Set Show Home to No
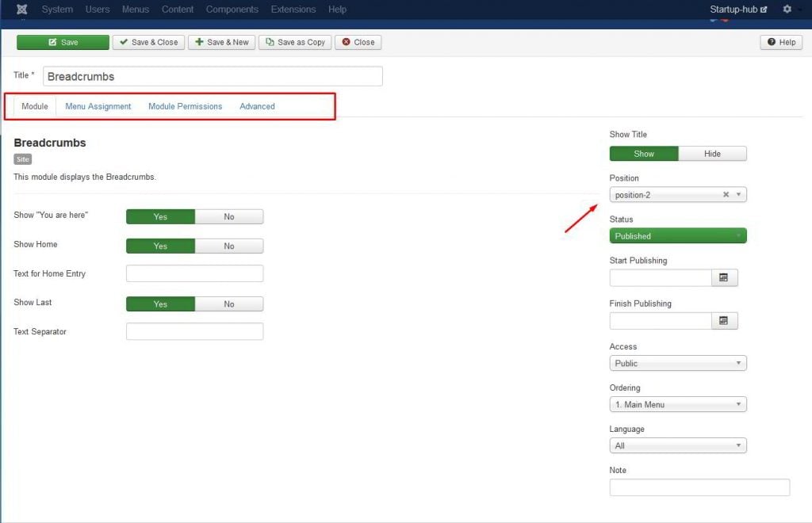Image resolution: width=812 pixels, height=523 pixels. [x=229, y=246]
